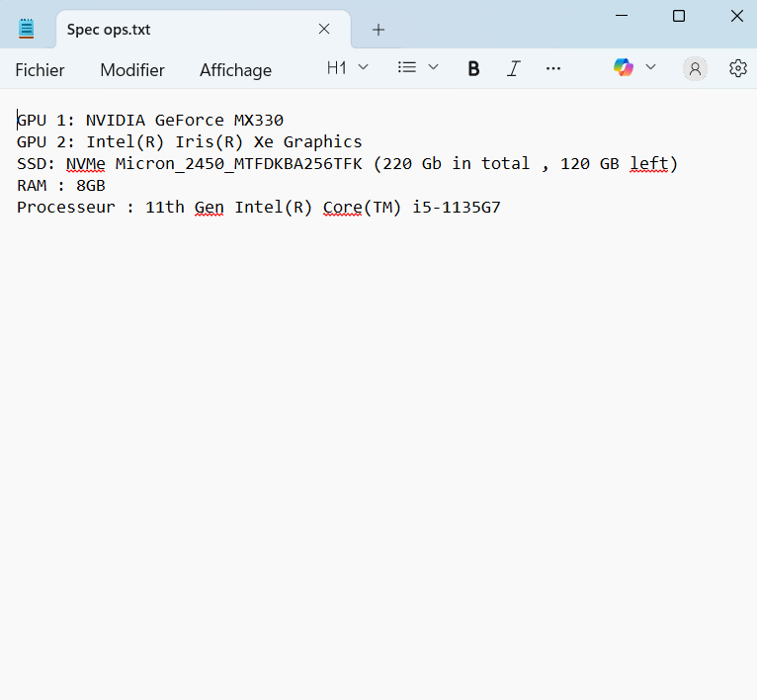Click the underlined word 'Gen'
This screenshot has height=700, width=757.
[210, 208]
